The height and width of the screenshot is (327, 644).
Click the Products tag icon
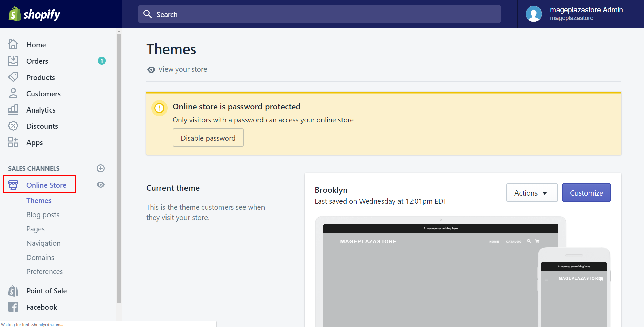pos(13,77)
